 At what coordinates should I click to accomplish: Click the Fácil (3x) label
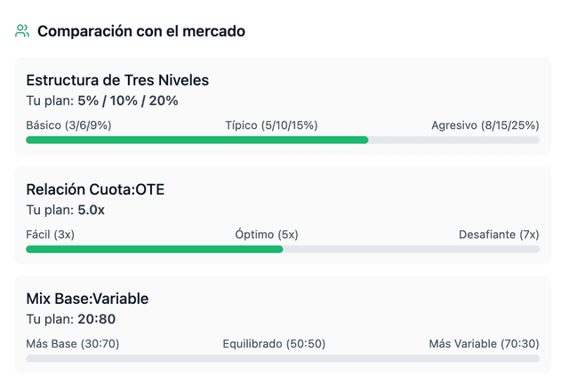[51, 234]
